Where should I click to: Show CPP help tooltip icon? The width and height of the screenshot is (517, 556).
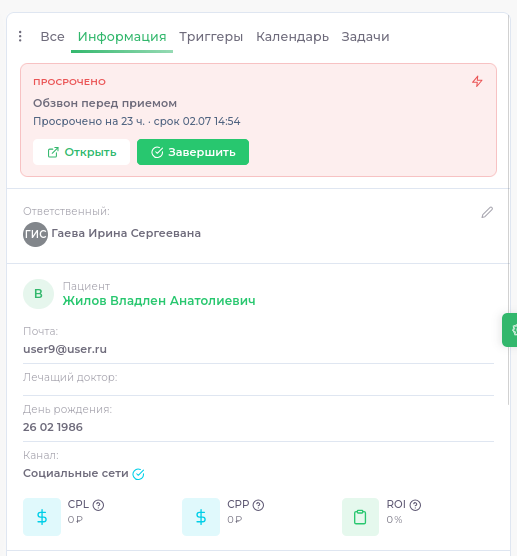(x=258, y=505)
